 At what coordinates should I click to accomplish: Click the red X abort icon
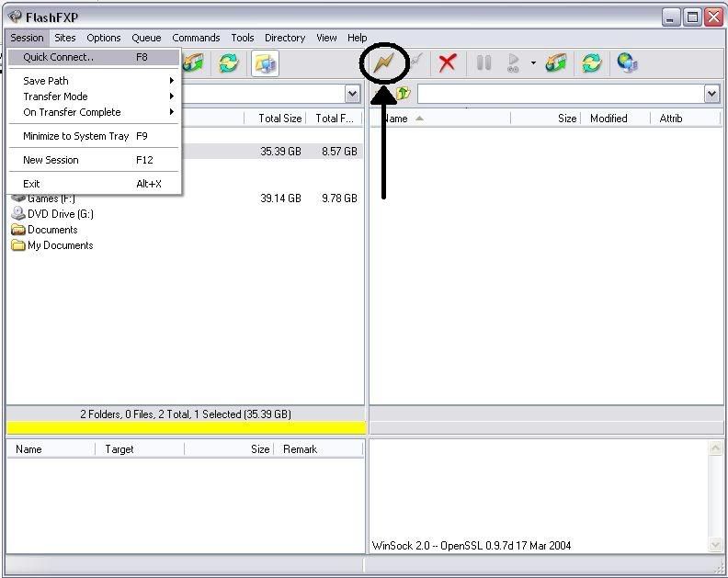[x=448, y=62]
